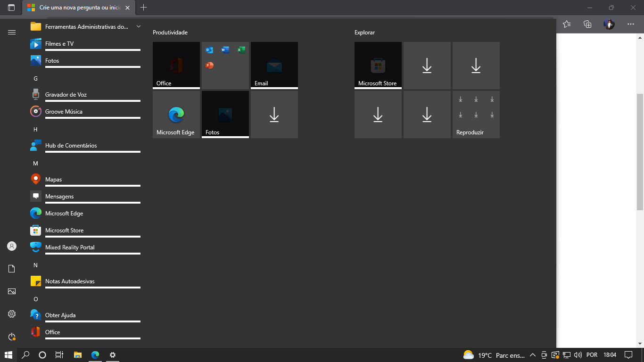The width and height of the screenshot is (644, 362).
Task: Click the letter O section header
Action: (x=35, y=299)
